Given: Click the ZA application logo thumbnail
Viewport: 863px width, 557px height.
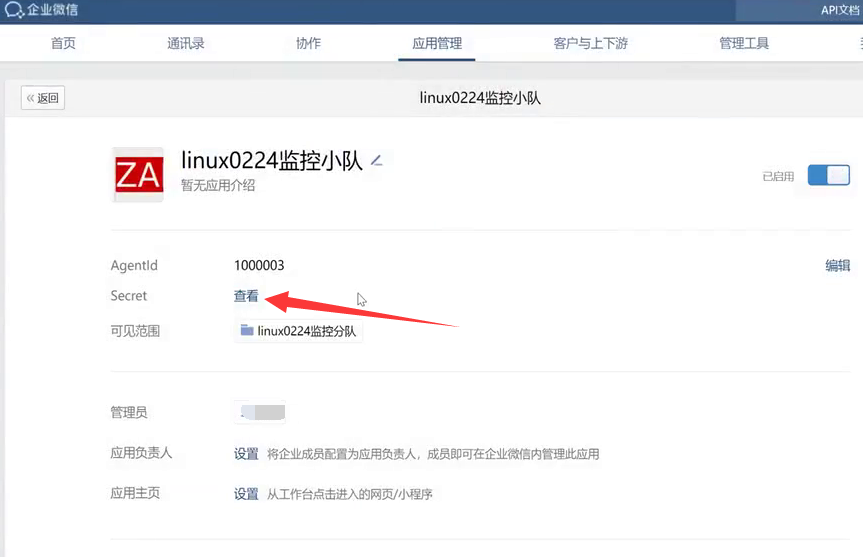Looking at the screenshot, I should [x=138, y=174].
